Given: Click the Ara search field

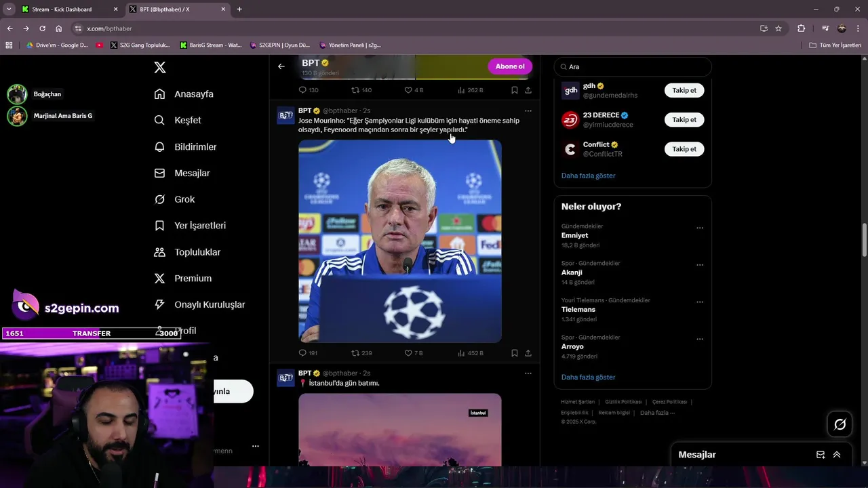Looking at the screenshot, I should pyautogui.click(x=633, y=66).
